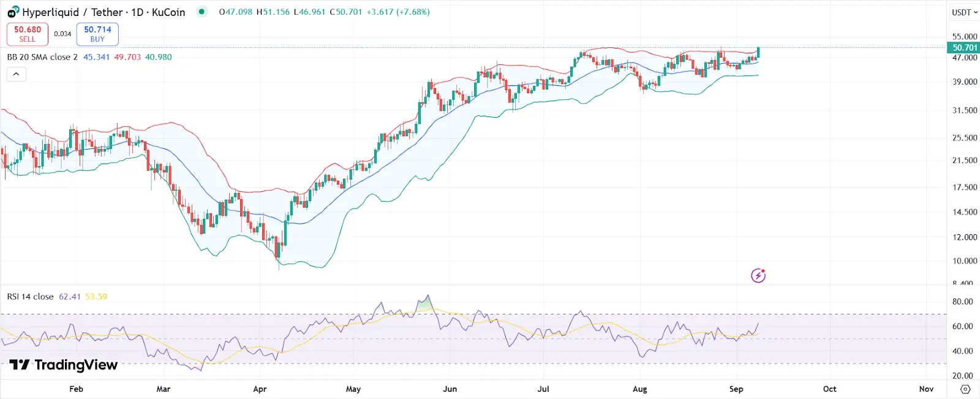Click the high price H51.156 value
Screen dimensions: 980x399
click(273, 12)
